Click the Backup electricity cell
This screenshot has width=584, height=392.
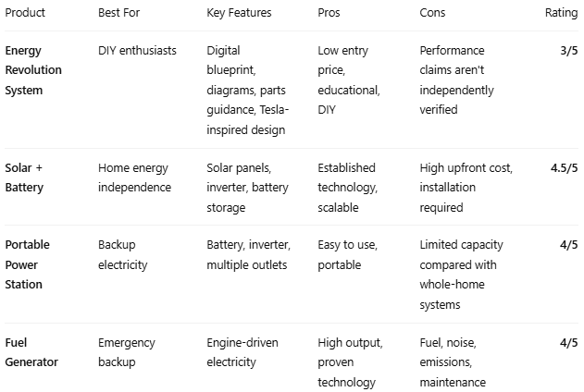pyautogui.click(x=122, y=255)
